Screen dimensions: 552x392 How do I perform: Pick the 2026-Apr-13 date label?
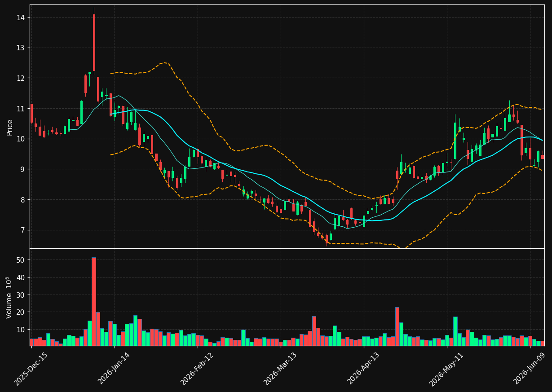[363, 369]
